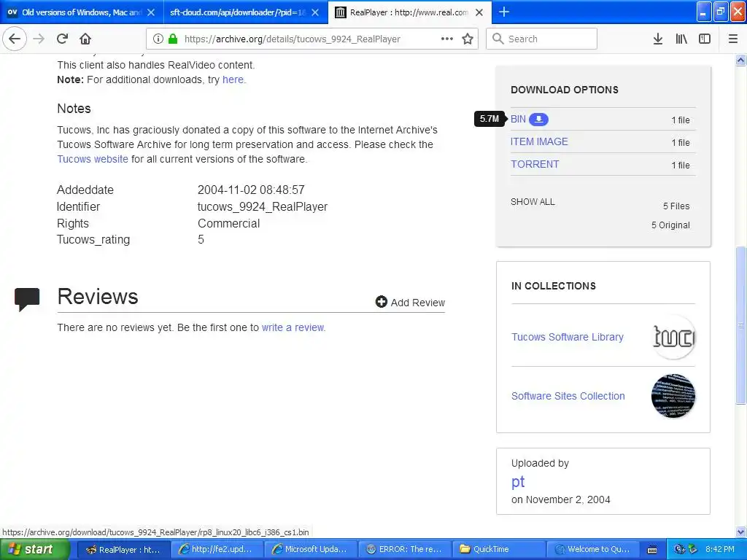Open the ERROR: The re... taskbar window
This screenshot has width=747, height=560.
click(x=403, y=550)
